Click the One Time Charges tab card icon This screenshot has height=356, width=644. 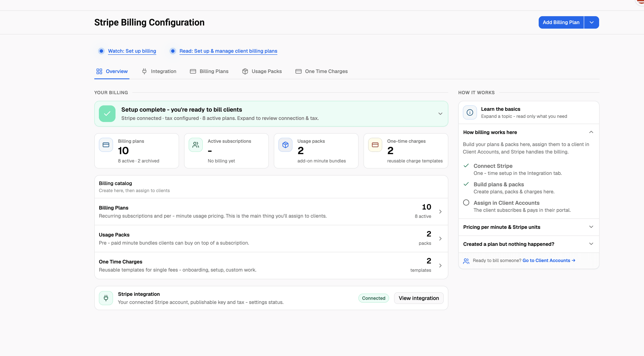coord(299,71)
